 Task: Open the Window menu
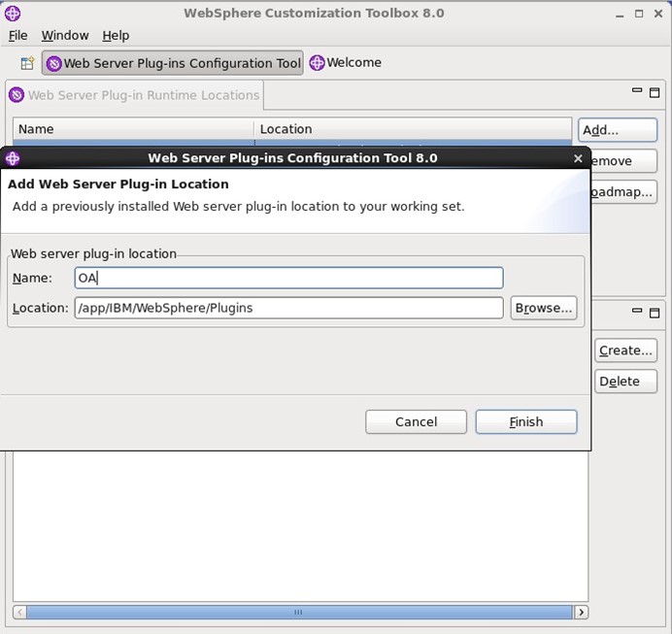tap(64, 35)
